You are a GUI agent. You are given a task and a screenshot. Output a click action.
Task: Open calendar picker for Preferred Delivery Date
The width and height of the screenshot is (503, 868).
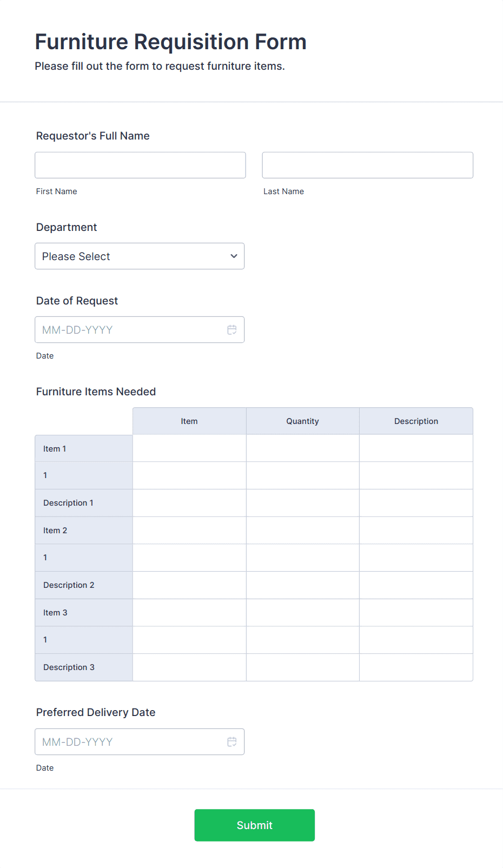[231, 742]
